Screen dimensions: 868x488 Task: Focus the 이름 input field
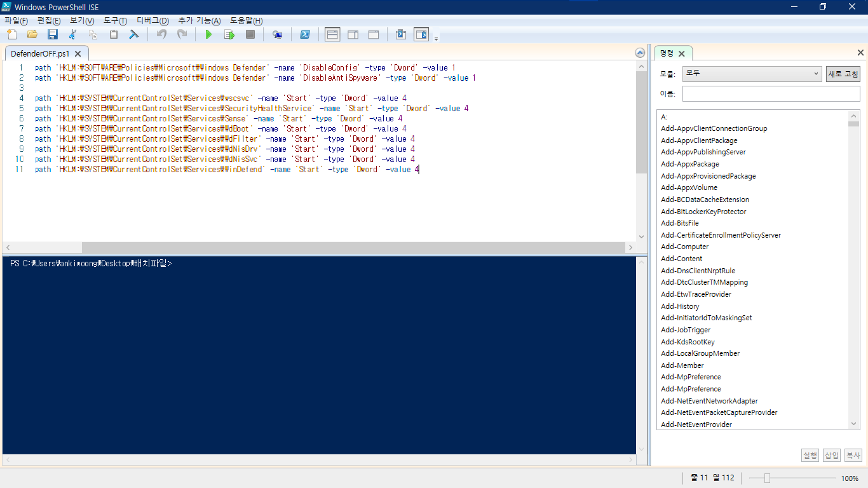pyautogui.click(x=771, y=94)
